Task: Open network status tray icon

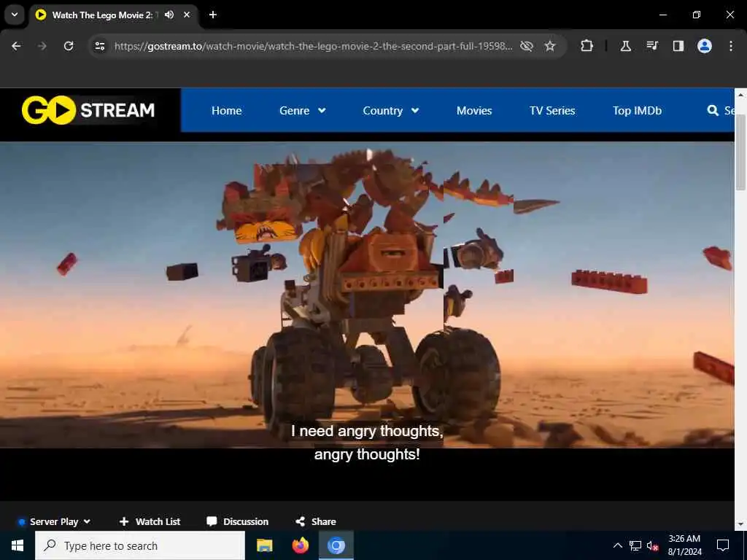Action: pyautogui.click(x=635, y=545)
